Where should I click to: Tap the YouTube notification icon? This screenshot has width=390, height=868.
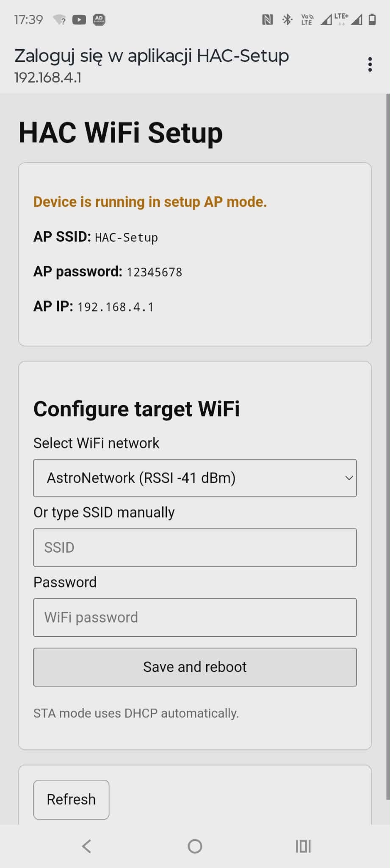pyautogui.click(x=79, y=19)
